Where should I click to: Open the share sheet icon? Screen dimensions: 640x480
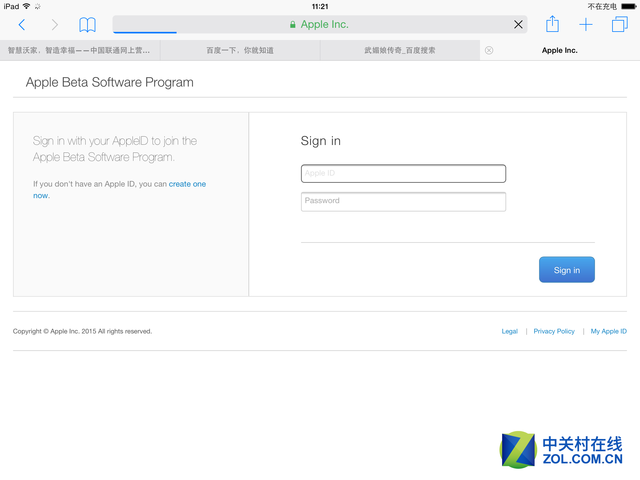click(552, 24)
